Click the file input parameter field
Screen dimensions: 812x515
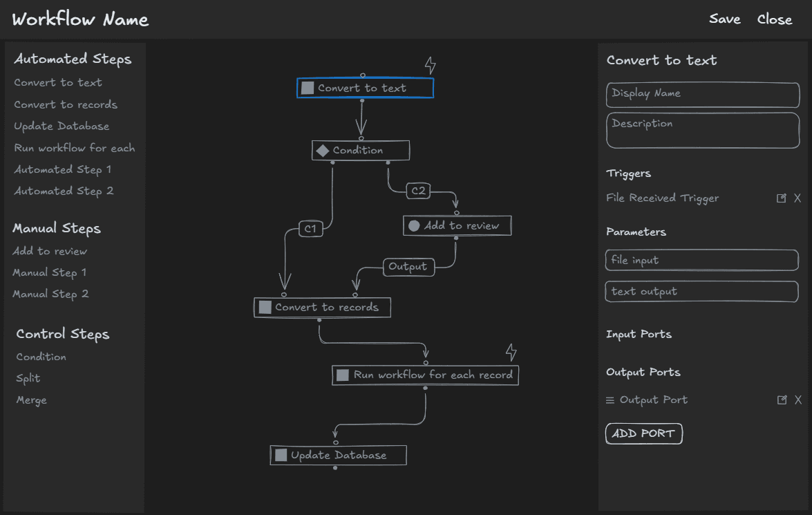701,260
